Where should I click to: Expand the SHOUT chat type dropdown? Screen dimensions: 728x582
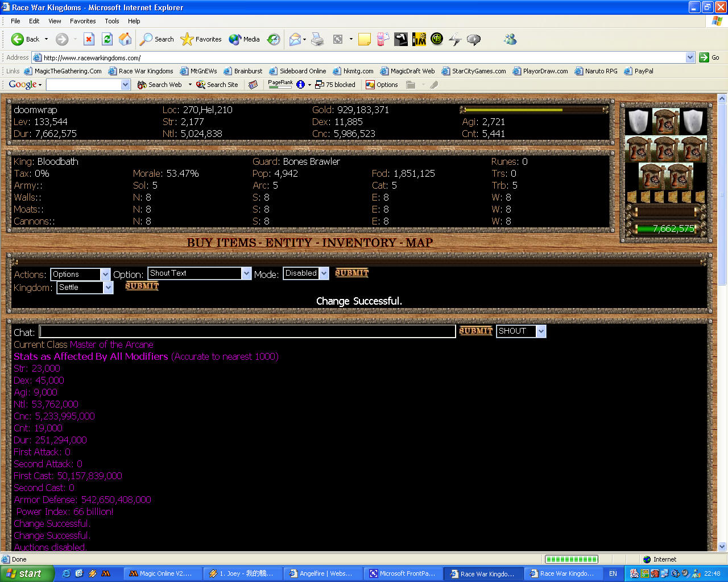[520, 331]
